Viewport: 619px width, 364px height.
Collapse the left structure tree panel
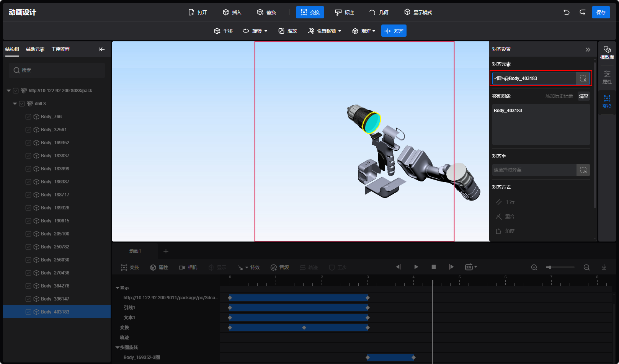click(x=101, y=49)
